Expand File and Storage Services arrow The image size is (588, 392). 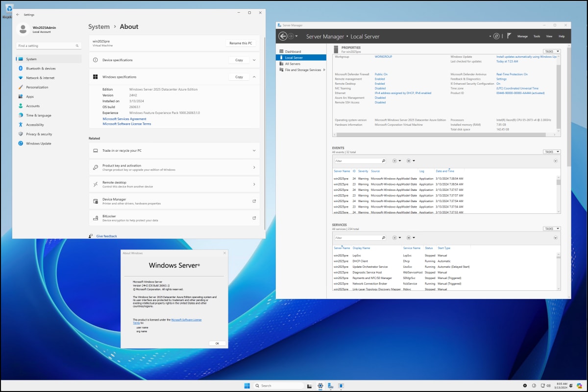coord(324,70)
